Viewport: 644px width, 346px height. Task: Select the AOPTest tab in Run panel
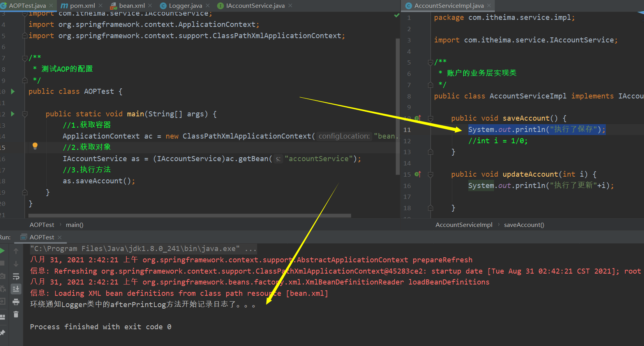42,237
